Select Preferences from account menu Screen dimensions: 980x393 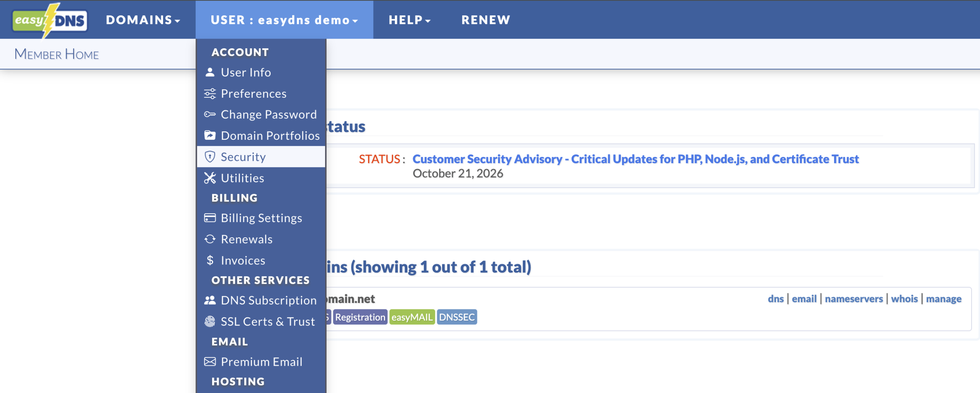(x=261, y=93)
